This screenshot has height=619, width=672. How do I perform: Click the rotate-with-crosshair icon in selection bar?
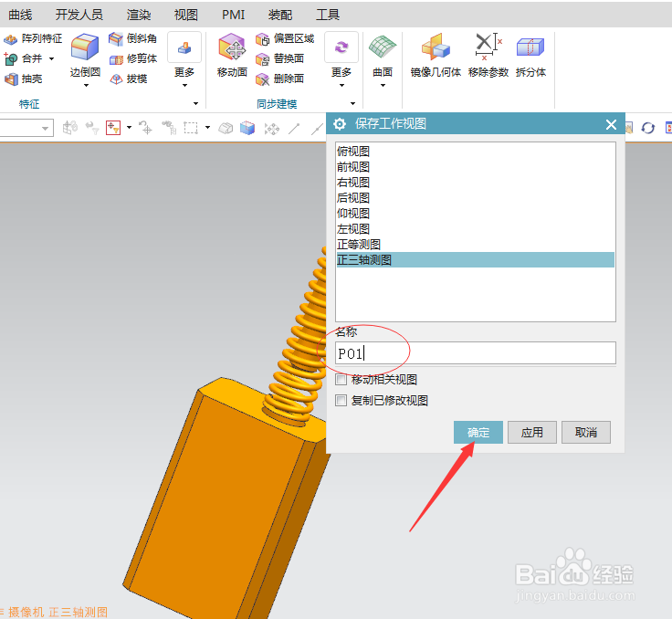point(145,127)
